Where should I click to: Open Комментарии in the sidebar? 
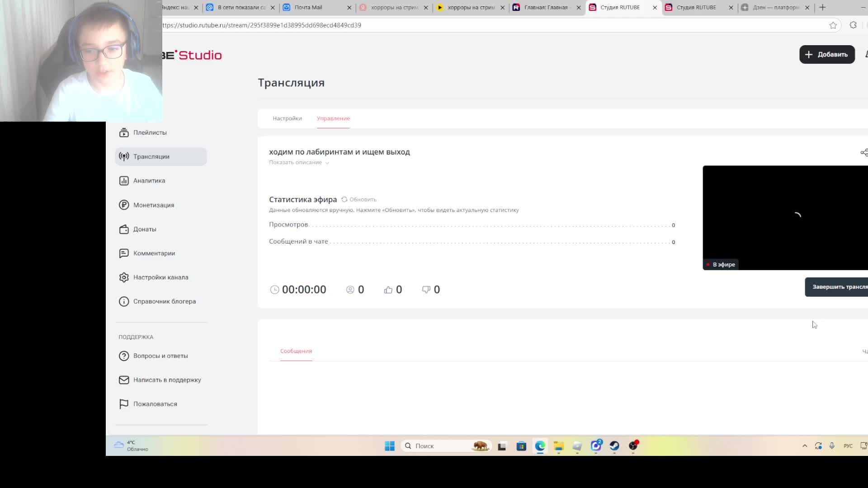click(154, 253)
